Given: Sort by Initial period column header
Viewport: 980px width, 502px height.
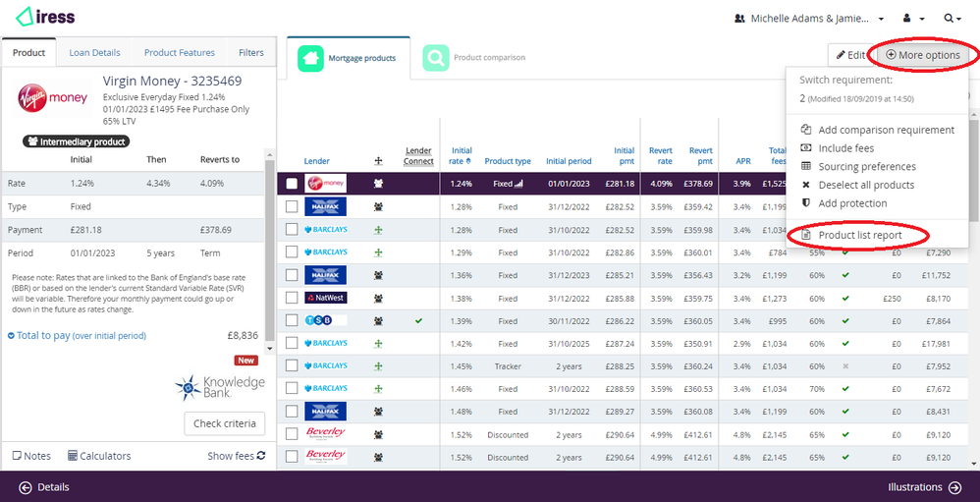Looking at the screenshot, I should pos(569,161).
